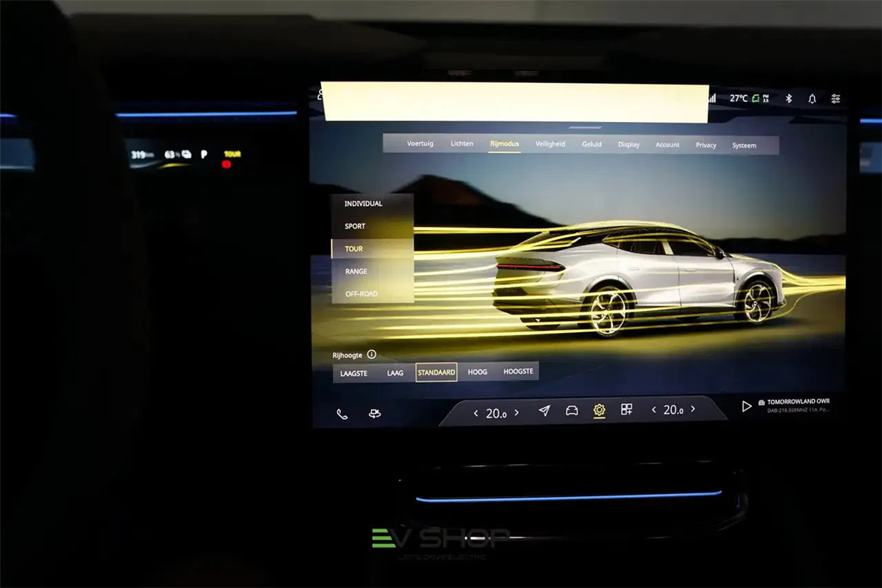The image size is (882, 588).
Task: Set ride height to HOOG
Action: pos(477,372)
